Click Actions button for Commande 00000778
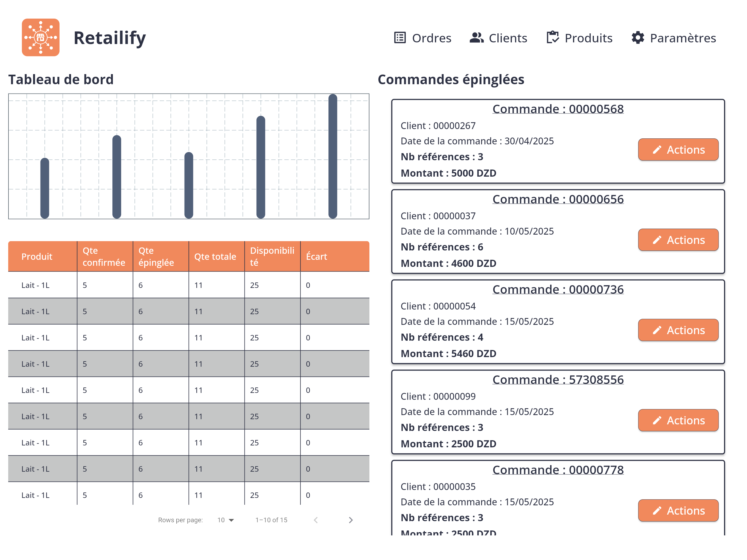 click(678, 510)
